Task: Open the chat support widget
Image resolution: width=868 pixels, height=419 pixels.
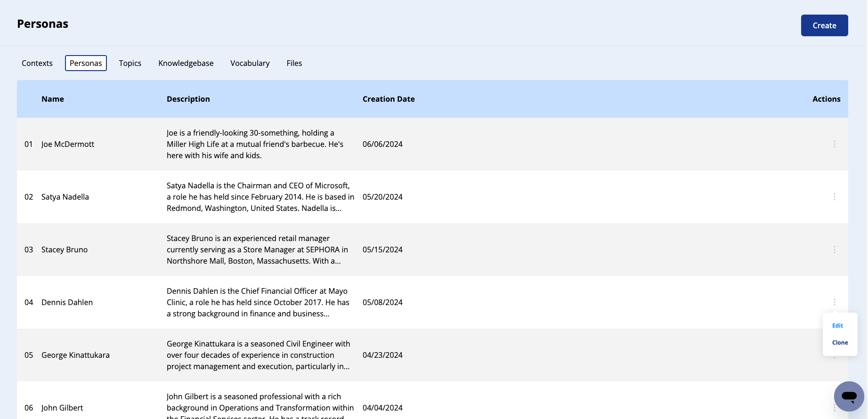Action: point(849,396)
